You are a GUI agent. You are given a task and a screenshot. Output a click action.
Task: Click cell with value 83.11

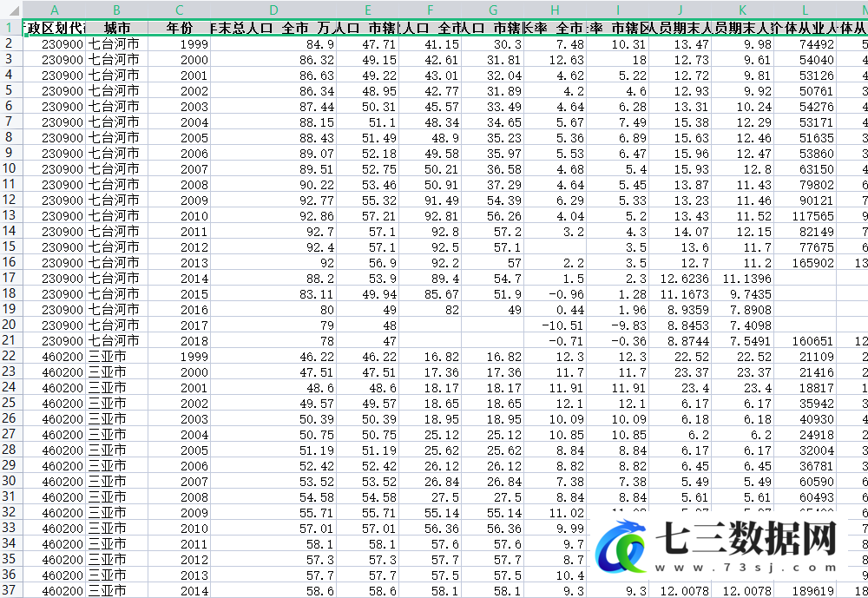(273, 294)
